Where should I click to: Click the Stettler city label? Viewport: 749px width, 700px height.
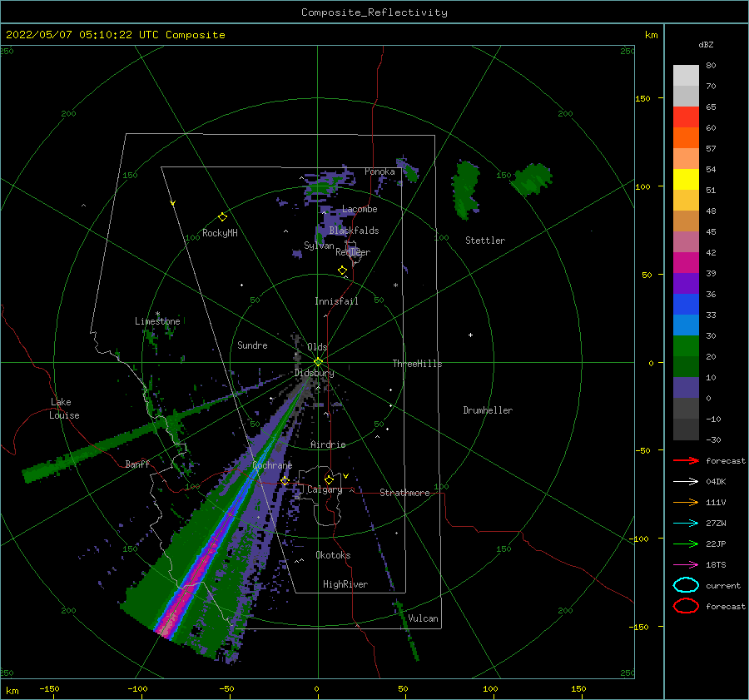pyautogui.click(x=485, y=241)
